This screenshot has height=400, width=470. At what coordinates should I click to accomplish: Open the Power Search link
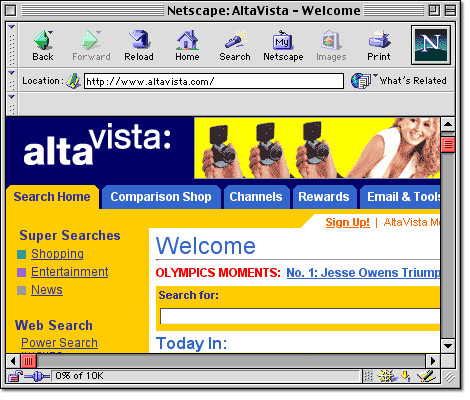point(59,343)
